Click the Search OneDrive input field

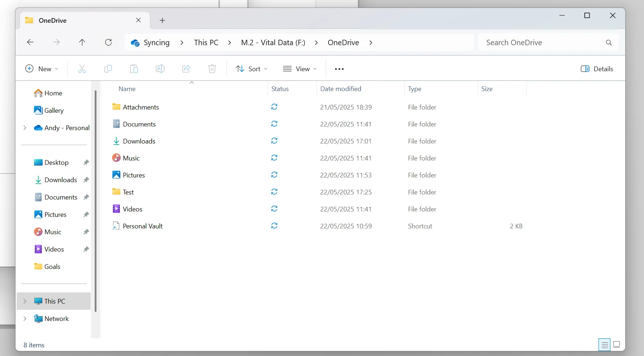click(x=548, y=43)
